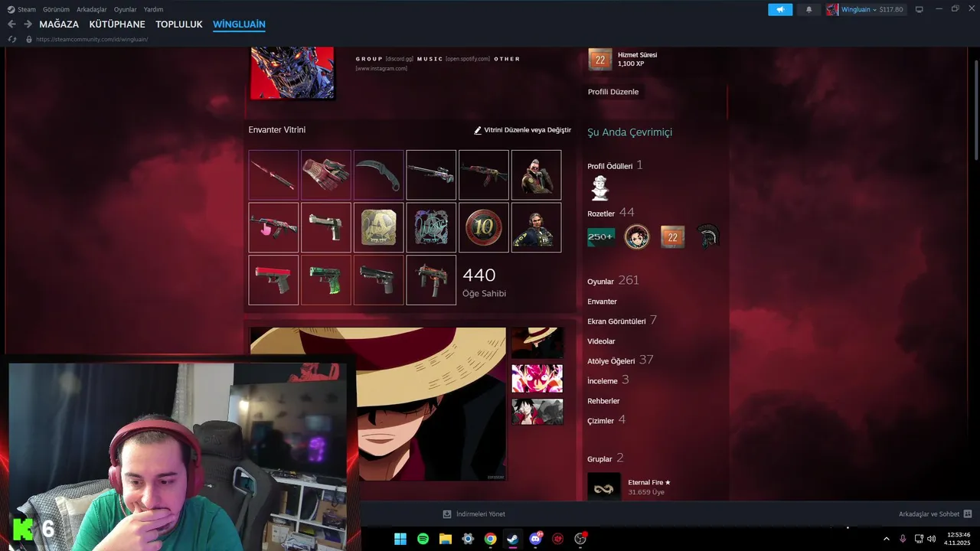Open File Explorer from the taskbar
This screenshot has height=551, width=980.
click(445, 539)
